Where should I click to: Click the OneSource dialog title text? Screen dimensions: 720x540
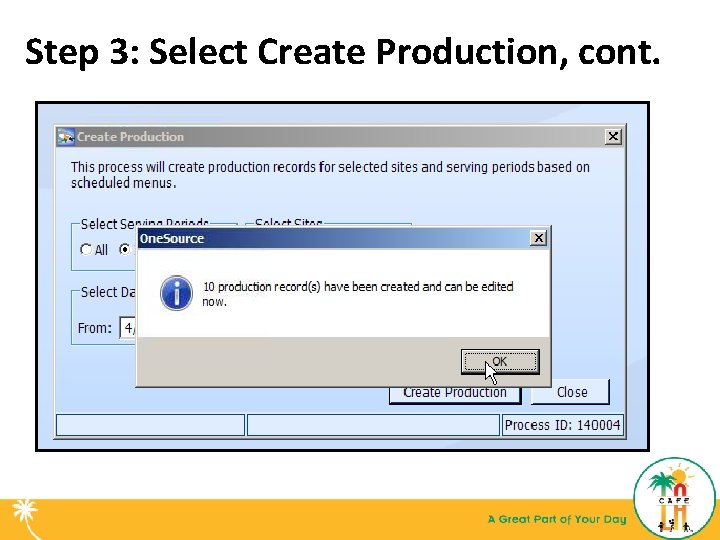point(172,239)
